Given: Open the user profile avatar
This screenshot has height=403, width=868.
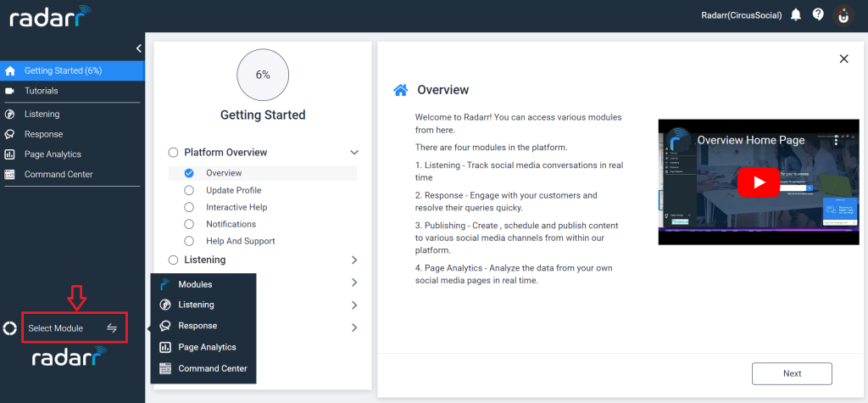Looking at the screenshot, I should coord(843,15).
